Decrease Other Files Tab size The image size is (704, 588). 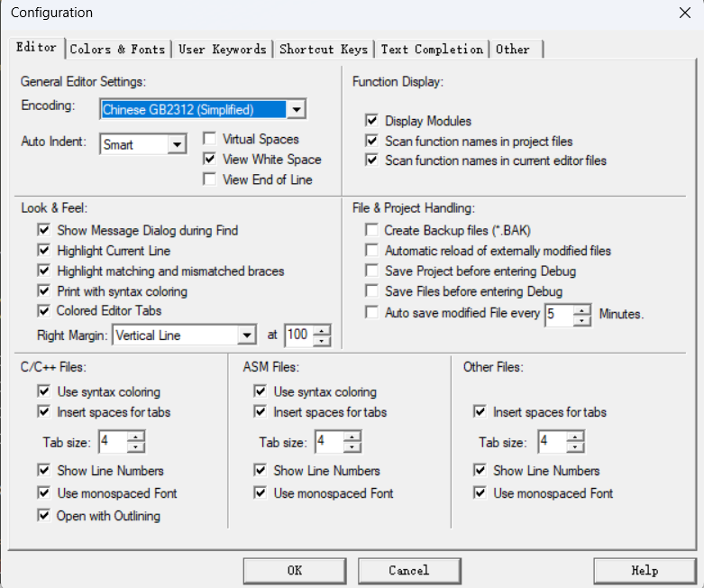coord(575,447)
